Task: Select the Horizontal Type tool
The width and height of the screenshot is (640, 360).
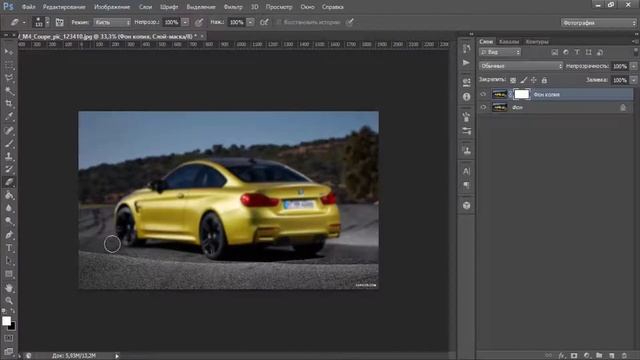Action: click(9, 248)
